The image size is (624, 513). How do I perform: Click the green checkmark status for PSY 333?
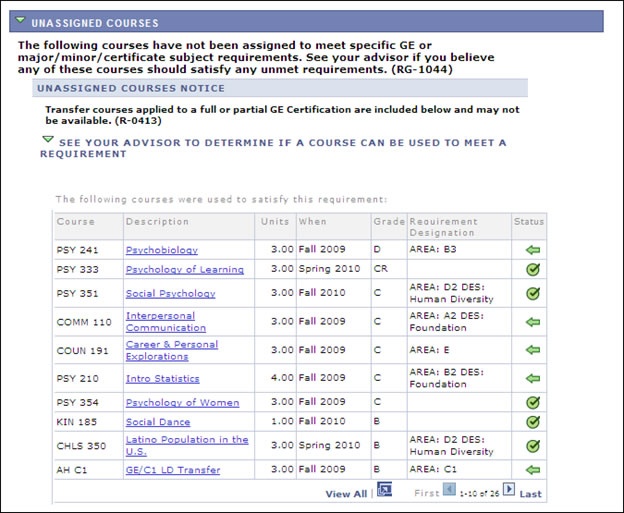pos(532,269)
